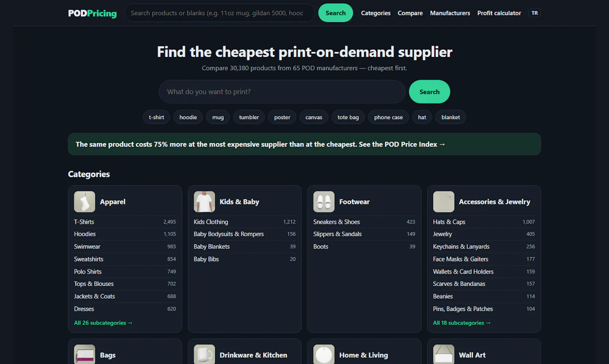Switch language with the TR toggle
Screen dimensions: 609x364
click(535, 13)
